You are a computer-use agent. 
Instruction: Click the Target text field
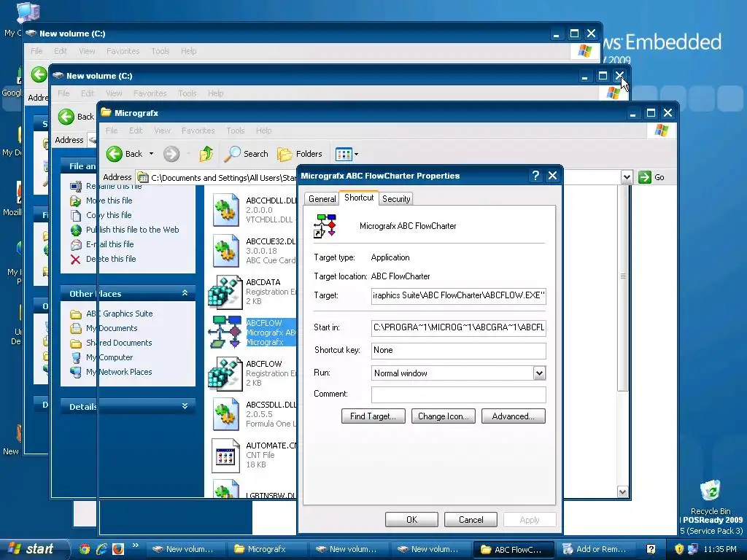[x=458, y=296]
